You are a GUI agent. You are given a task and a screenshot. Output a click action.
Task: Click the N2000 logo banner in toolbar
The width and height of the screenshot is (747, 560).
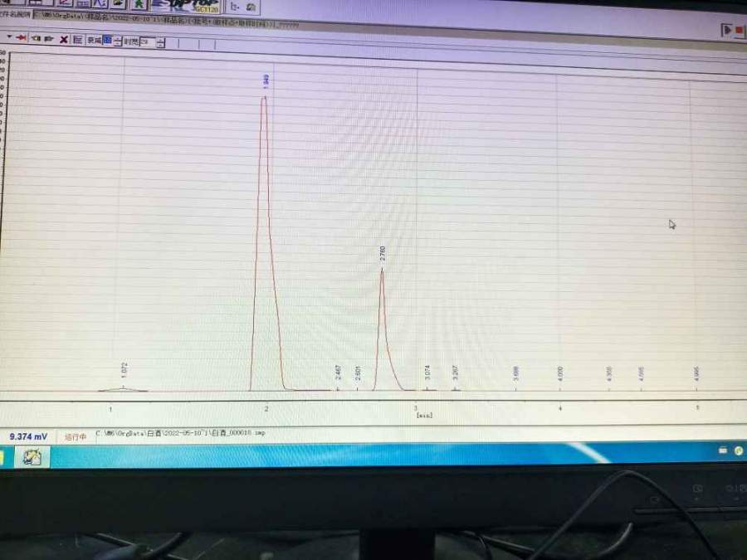186,5
